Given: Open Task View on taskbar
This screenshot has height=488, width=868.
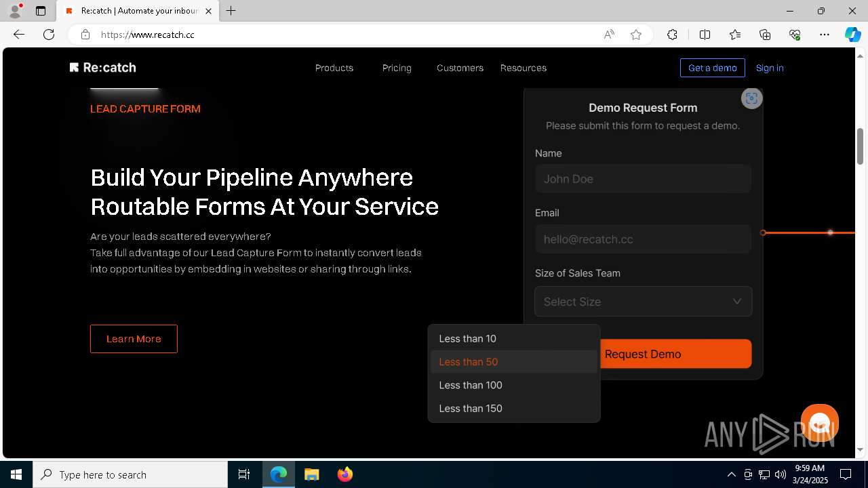Looking at the screenshot, I should (244, 474).
